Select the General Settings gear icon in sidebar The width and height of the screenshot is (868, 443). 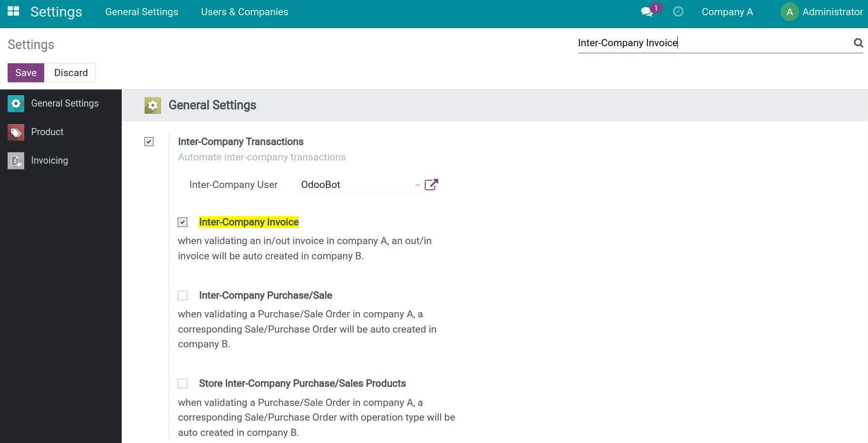pyautogui.click(x=16, y=103)
